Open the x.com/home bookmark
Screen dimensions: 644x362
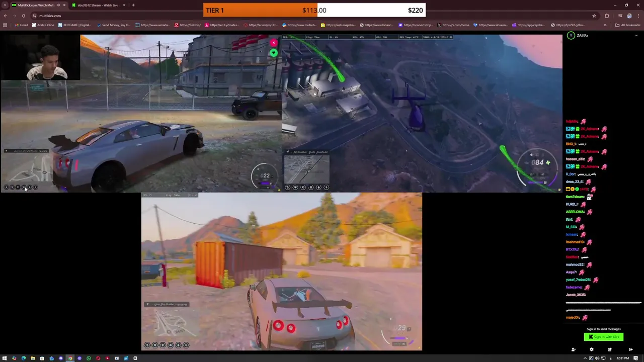tap(453, 25)
